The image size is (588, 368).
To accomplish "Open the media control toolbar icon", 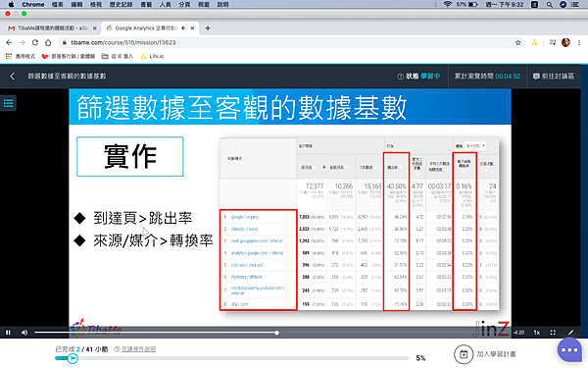I will [x=553, y=42].
